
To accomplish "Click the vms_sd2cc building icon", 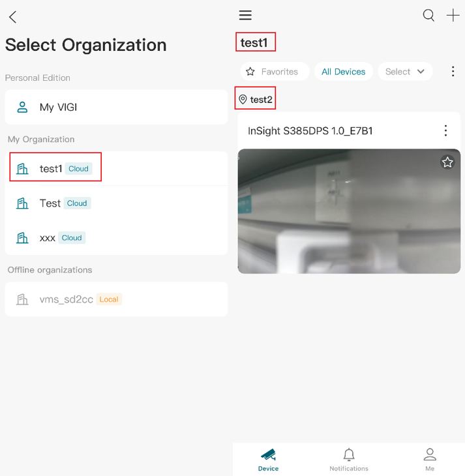I will tap(22, 299).
